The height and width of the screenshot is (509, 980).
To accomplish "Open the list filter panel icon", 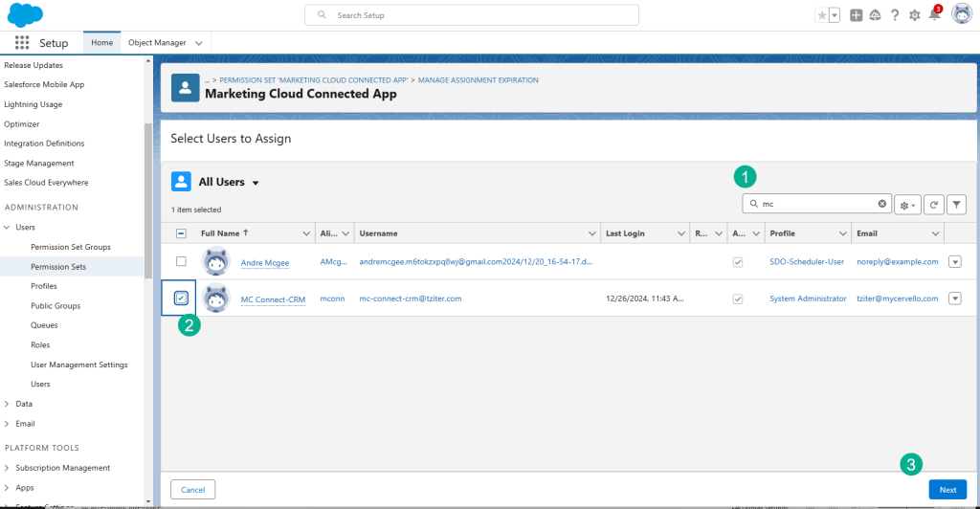I will pyautogui.click(x=956, y=204).
